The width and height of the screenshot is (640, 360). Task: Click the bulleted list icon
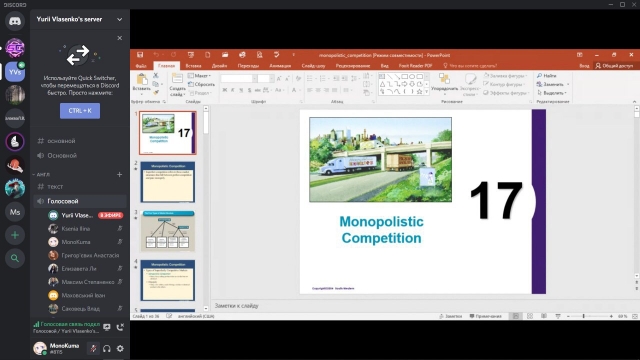[x=311, y=78]
